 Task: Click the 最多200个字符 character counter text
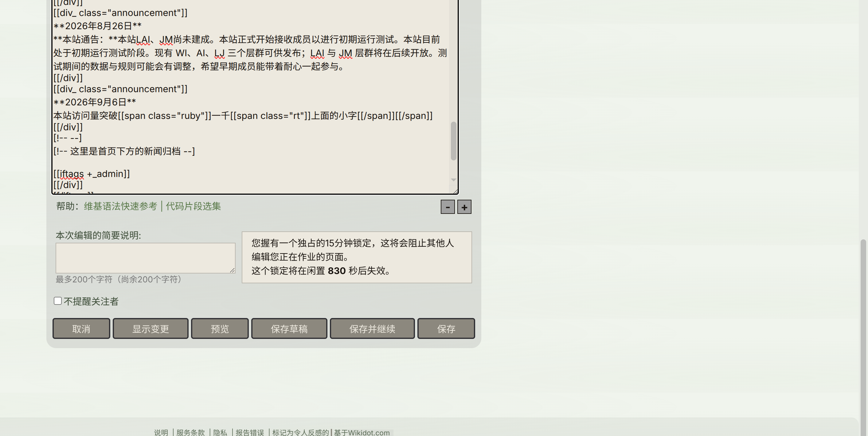118,279
